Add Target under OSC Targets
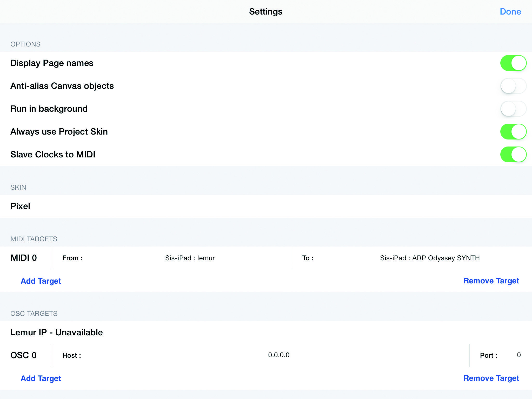 pos(41,378)
